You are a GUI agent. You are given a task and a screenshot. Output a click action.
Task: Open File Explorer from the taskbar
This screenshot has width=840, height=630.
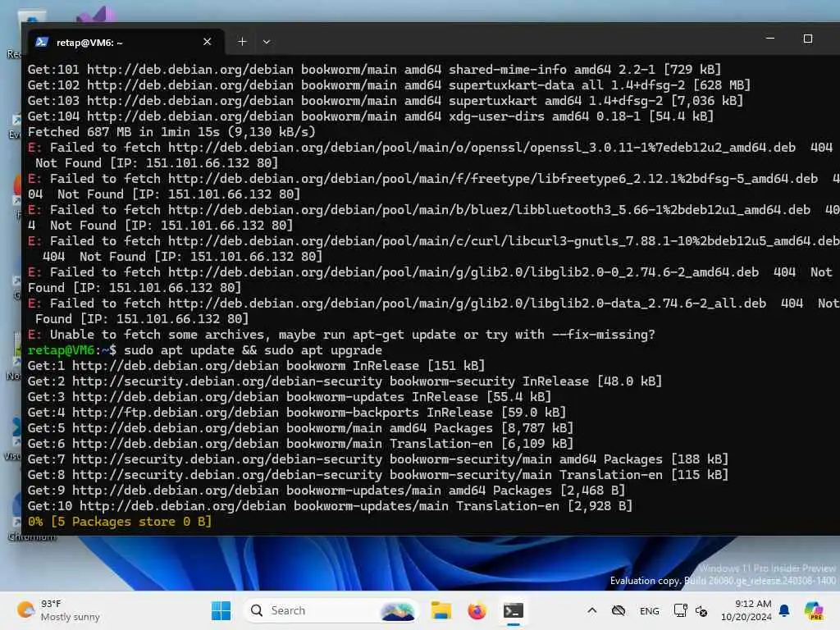pyautogui.click(x=441, y=610)
